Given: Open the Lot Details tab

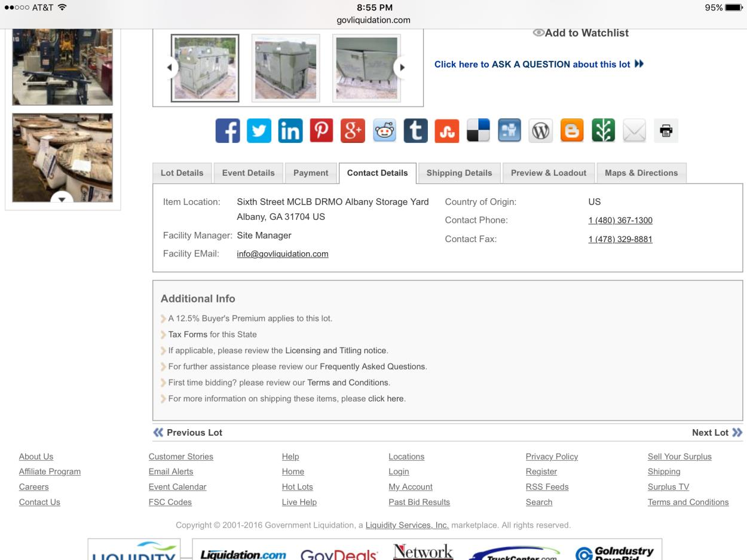Looking at the screenshot, I should tap(182, 173).
